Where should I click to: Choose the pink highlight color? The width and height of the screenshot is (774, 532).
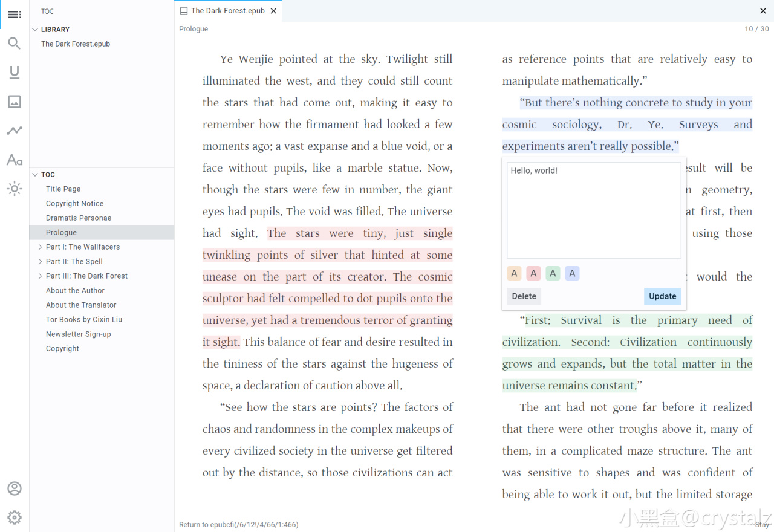pyautogui.click(x=533, y=273)
